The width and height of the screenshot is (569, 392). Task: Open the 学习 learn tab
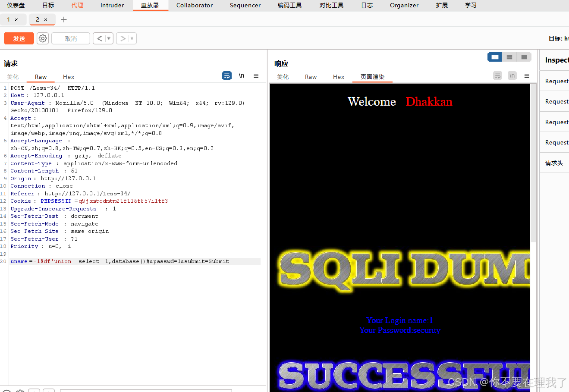(x=471, y=5)
